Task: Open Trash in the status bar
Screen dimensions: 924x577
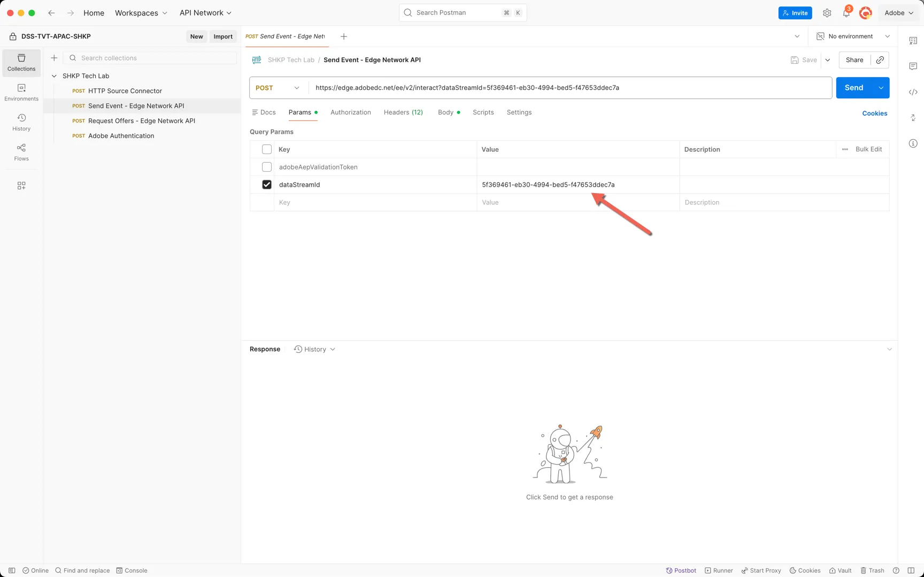Action: (x=872, y=571)
